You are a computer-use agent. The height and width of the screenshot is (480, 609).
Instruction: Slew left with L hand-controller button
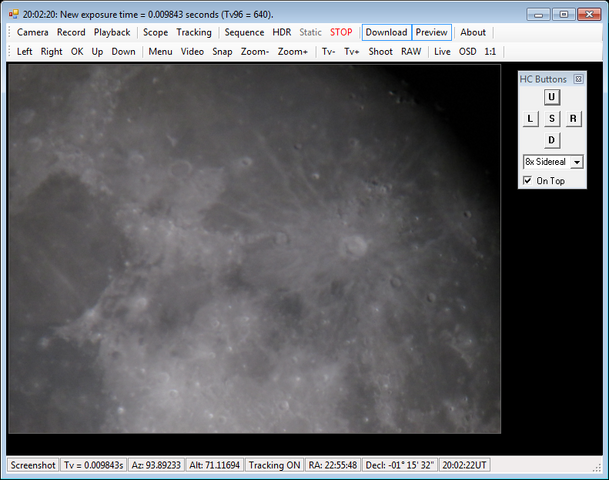(530, 119)
